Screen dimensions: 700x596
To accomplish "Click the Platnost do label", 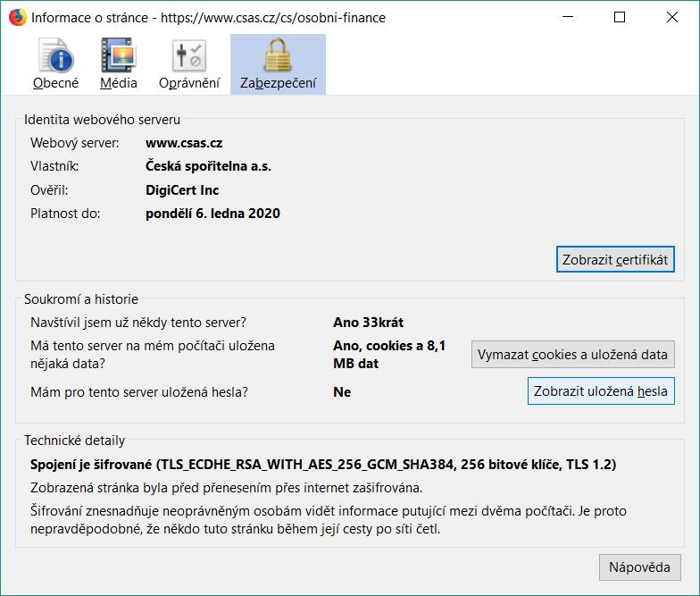I will coord(65,214).
